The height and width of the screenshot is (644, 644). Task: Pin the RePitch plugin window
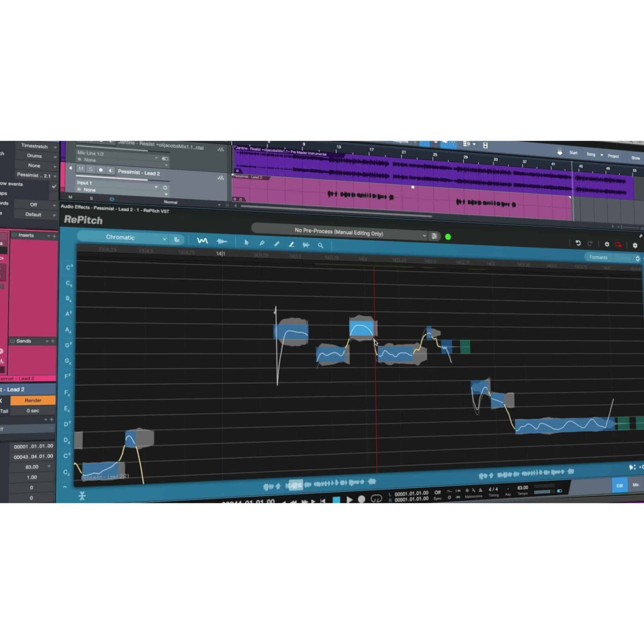click(640, 236)
